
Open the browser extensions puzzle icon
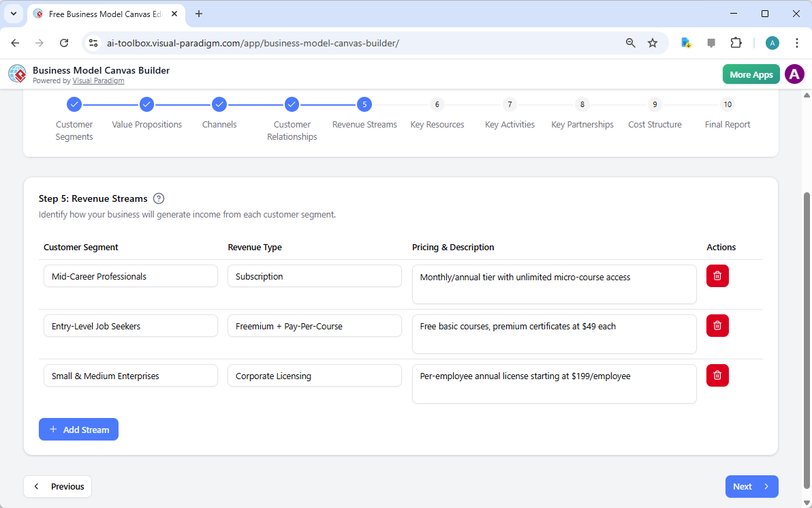736,42
